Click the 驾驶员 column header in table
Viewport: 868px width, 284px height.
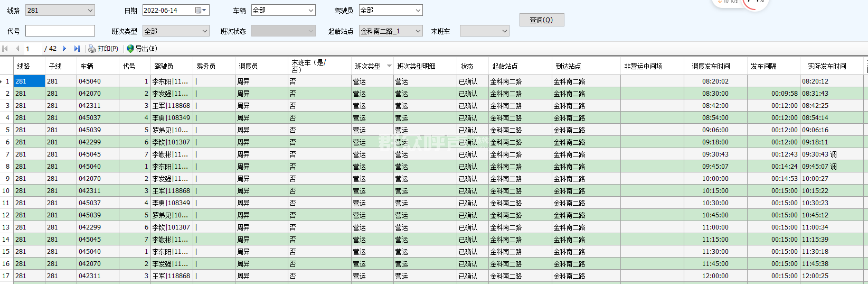[164, 66]
